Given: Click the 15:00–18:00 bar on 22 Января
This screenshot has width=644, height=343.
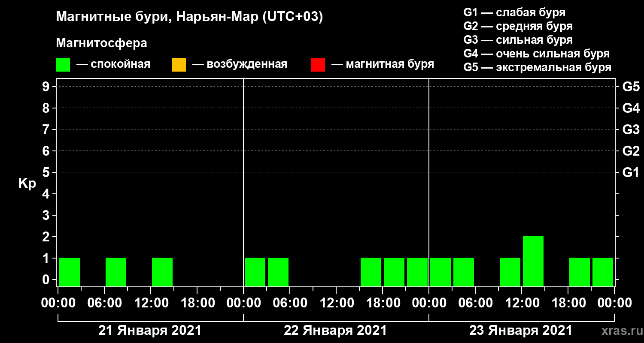Looking at the screenshot, I should [x=371, y=272].
